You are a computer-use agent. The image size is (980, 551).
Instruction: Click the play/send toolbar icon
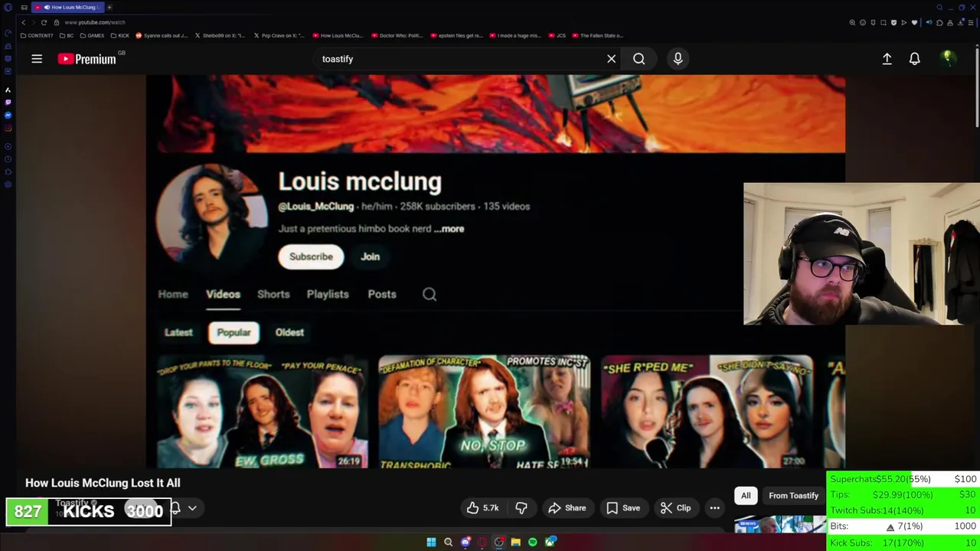click(x=903, y=22)
